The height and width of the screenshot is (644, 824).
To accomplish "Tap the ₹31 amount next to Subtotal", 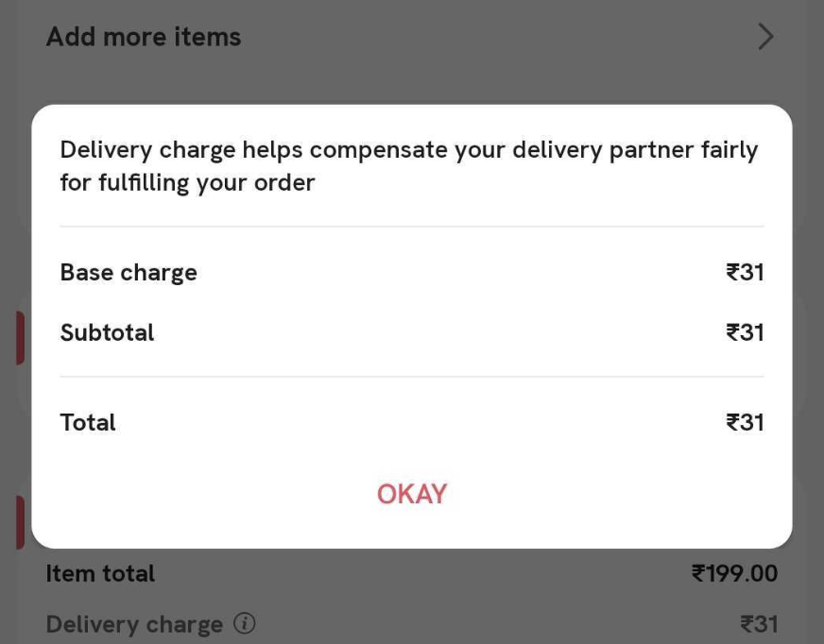I will pyautogui.click(x=745, y=332).
